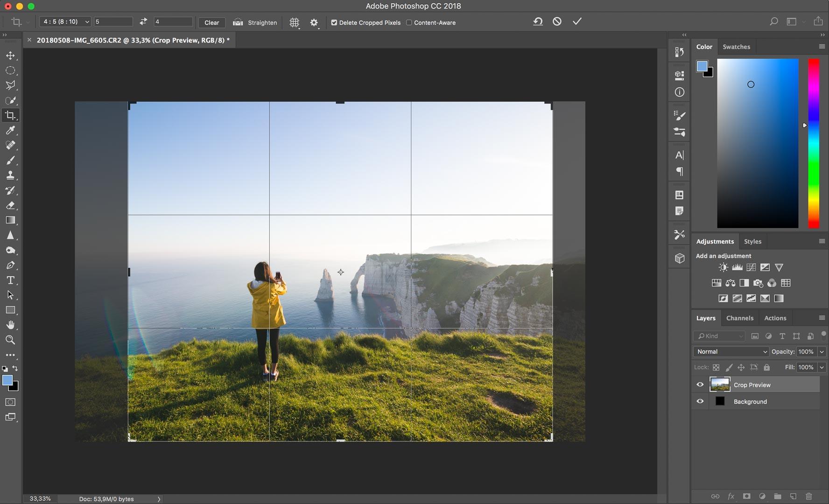Reset the crop box
The height and width of the screenshot is (504, 829).
coord(538,21)
